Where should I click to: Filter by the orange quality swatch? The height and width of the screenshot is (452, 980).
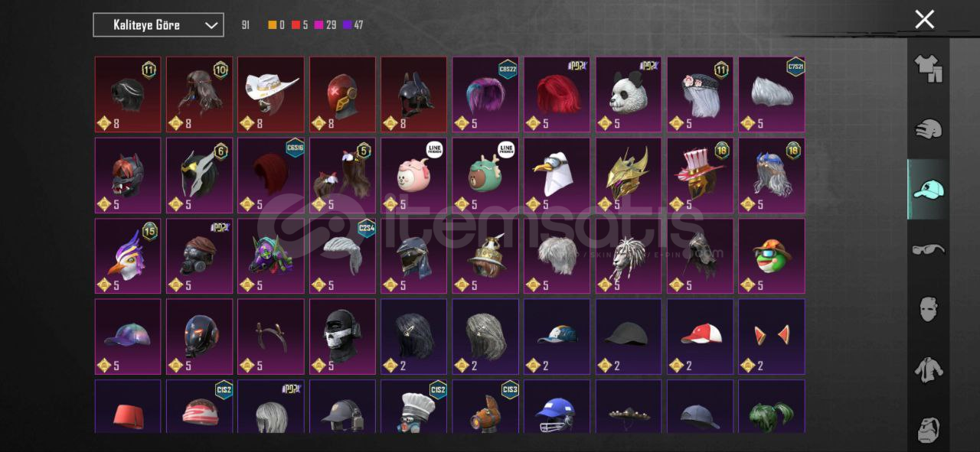(x=273, y=25)
